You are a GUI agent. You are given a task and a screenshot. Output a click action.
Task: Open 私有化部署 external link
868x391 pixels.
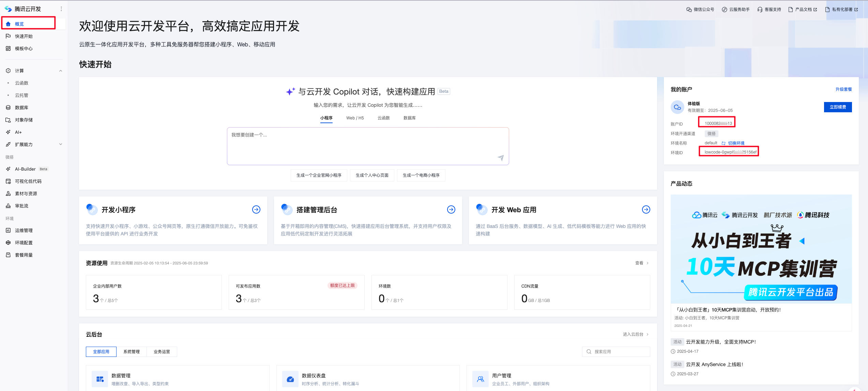click(x=842, y=10)
